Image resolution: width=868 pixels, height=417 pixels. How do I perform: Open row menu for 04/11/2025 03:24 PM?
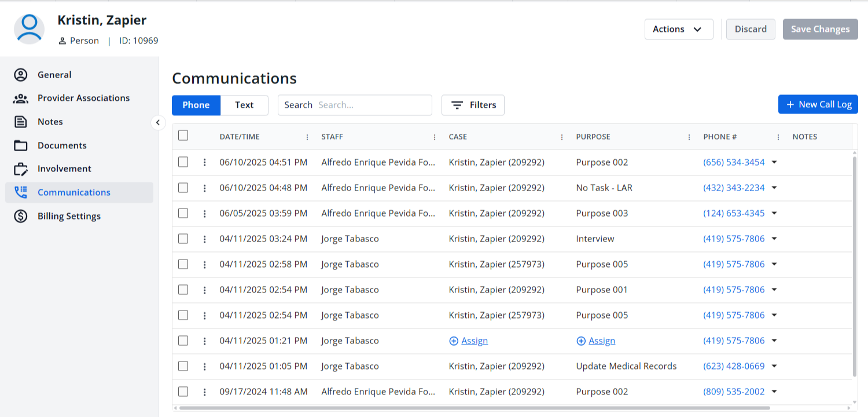204,239
